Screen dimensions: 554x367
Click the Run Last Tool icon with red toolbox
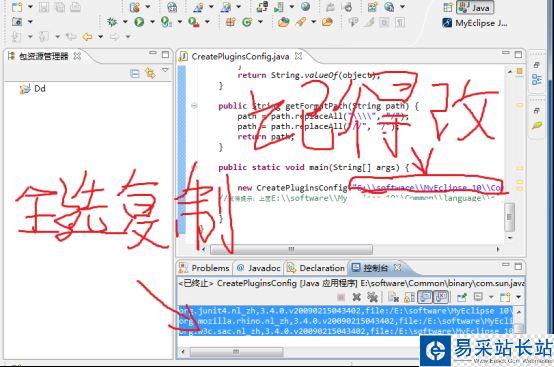[x=194, y=22]
